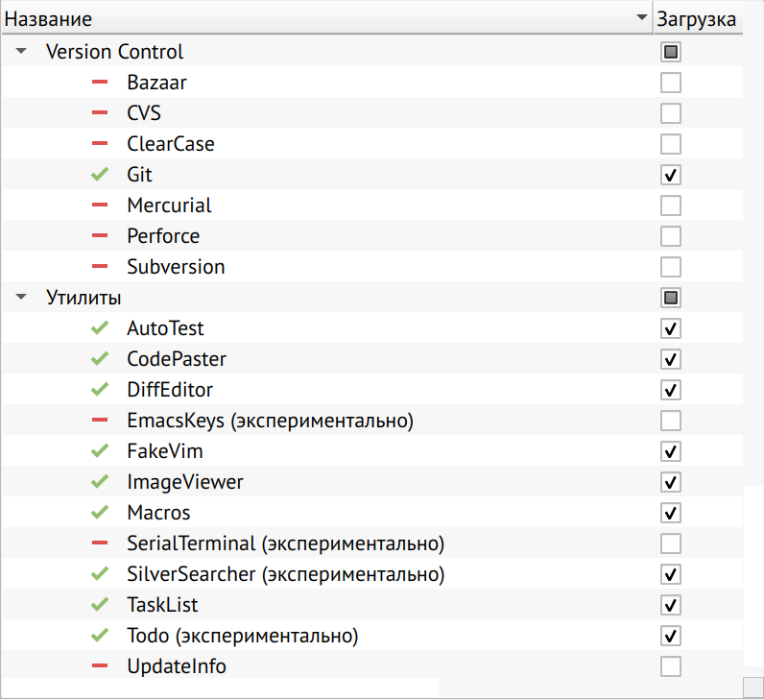
Task: Toggle the Утилиты group load checkbox
Action: coord(671,298)
